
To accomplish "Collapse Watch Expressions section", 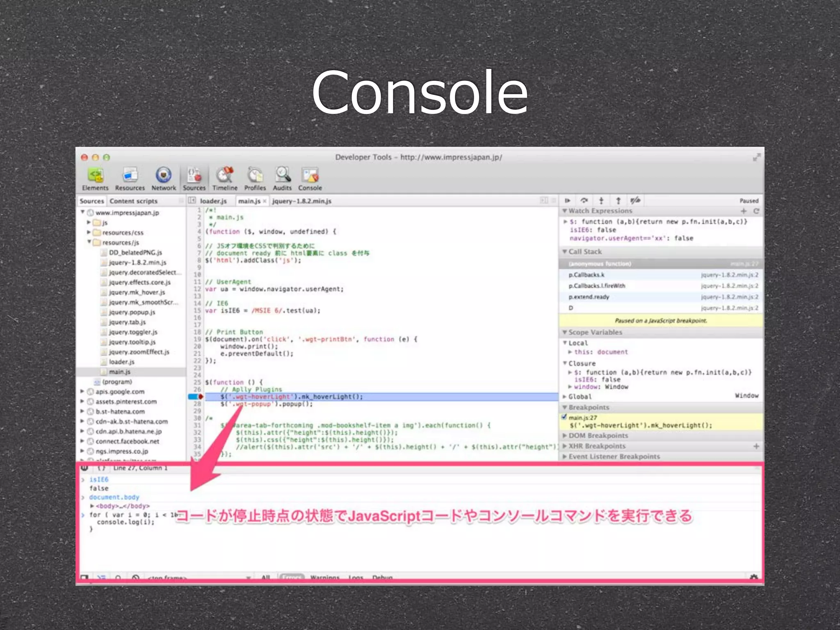I will pos(565,211).
